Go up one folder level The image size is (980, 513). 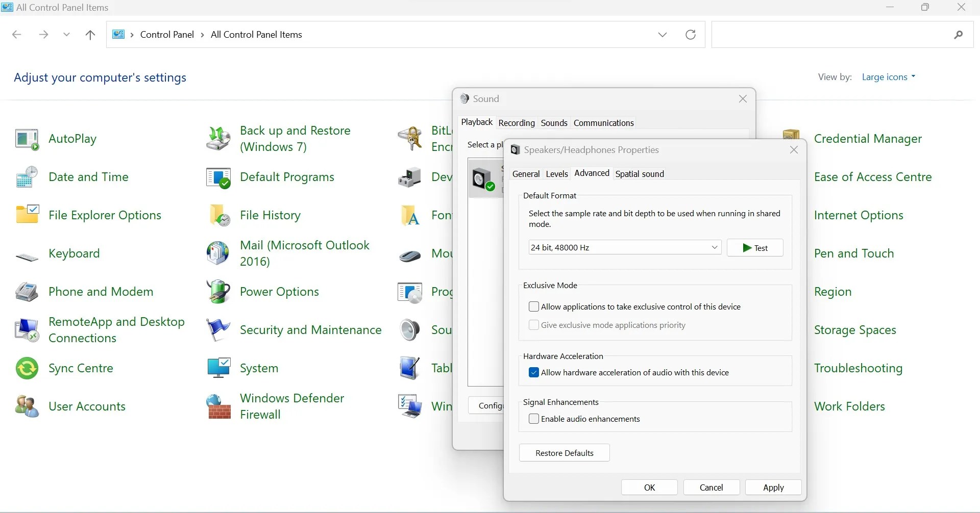point(90,35)
